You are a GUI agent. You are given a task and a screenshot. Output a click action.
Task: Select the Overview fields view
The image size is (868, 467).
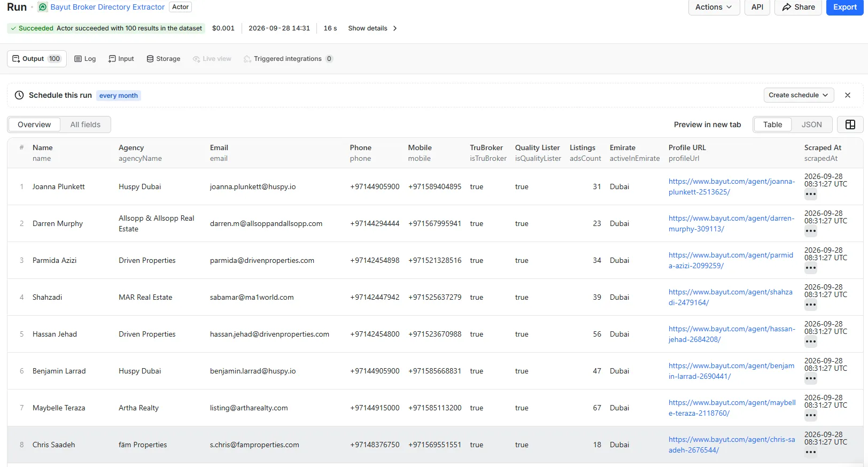coord(34,124)
